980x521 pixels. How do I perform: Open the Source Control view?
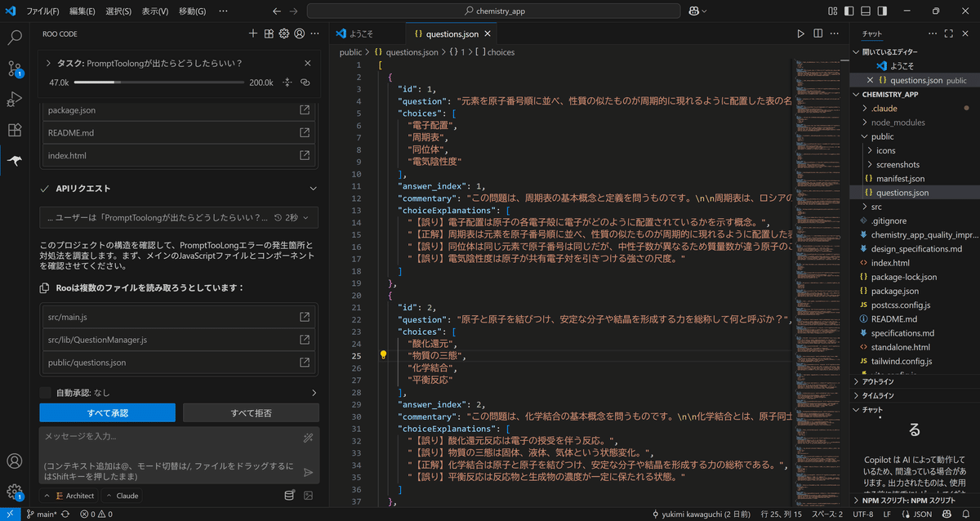click(15, 69)
